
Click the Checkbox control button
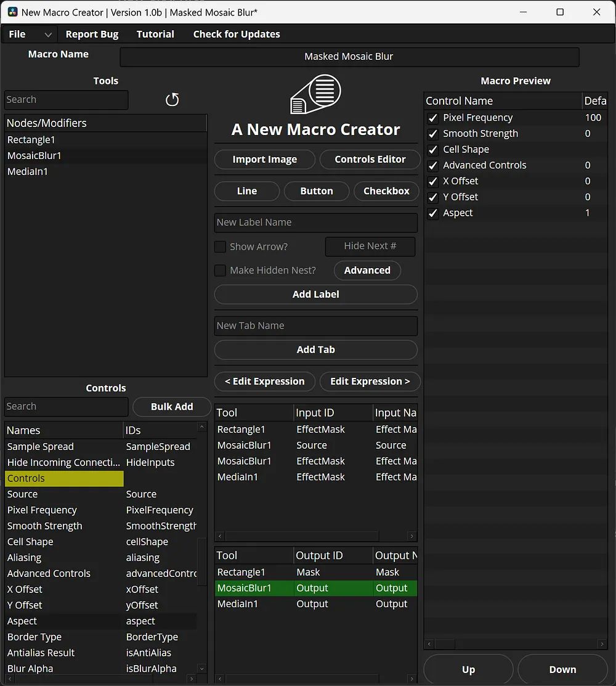(386, 191)
